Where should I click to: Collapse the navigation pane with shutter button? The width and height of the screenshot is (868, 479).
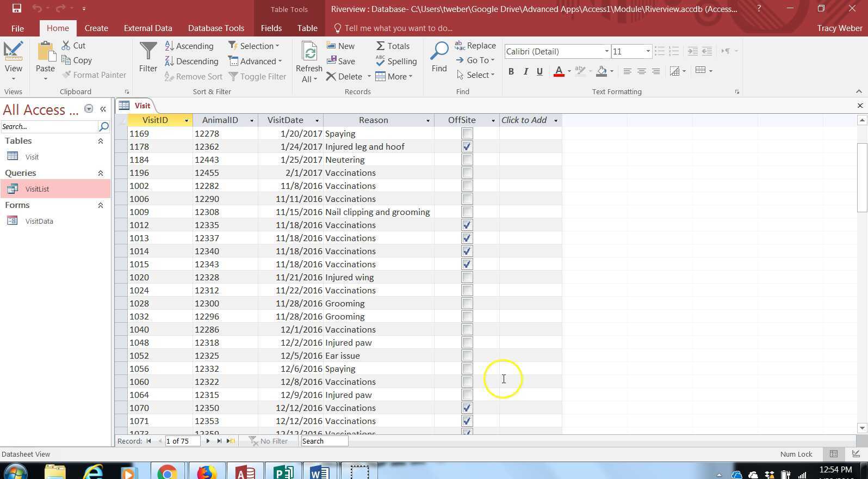[x=103, y=109]
